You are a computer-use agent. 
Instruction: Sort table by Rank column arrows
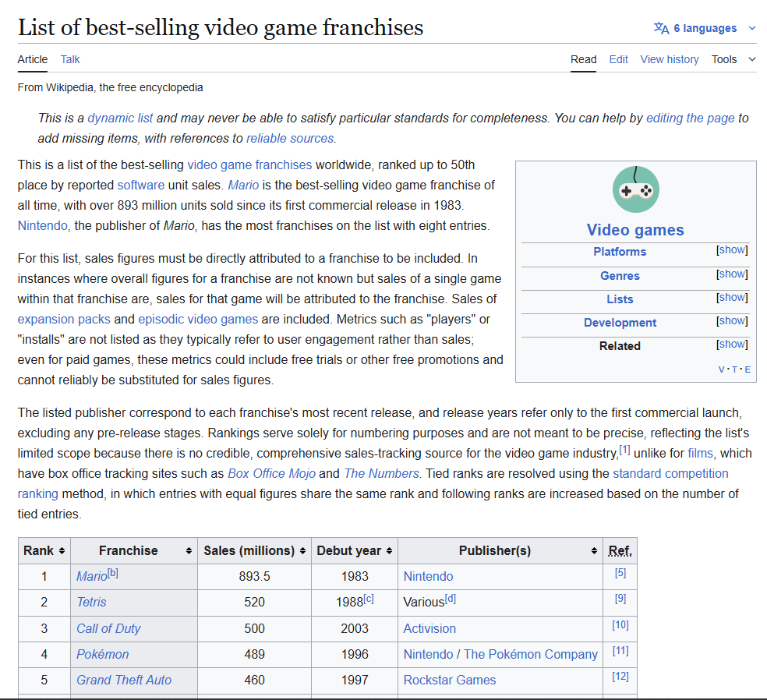(x=62, y=551)
